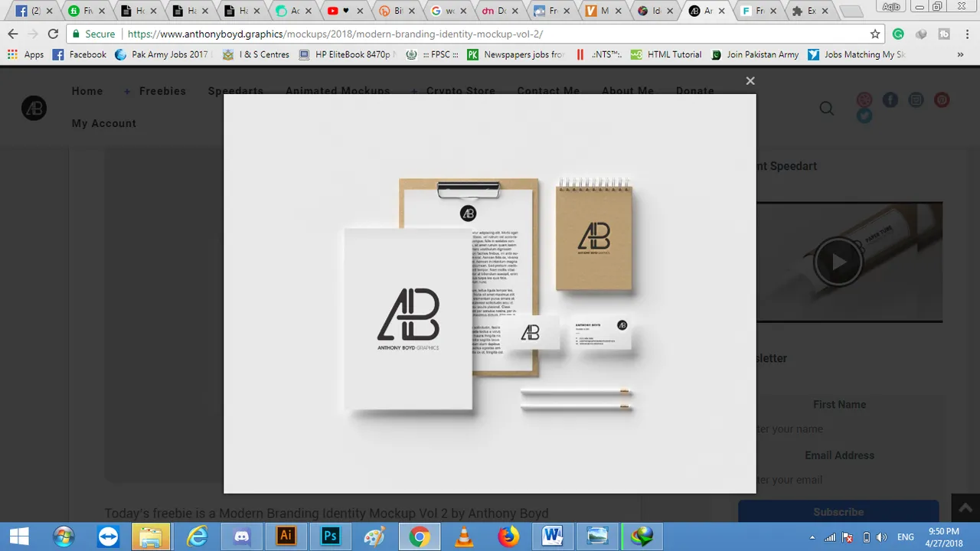Screen dimensions: 980x551
Task: Expand the bookmarks overflow chevron
Action: pyautogui.click(x=960, y=54)
